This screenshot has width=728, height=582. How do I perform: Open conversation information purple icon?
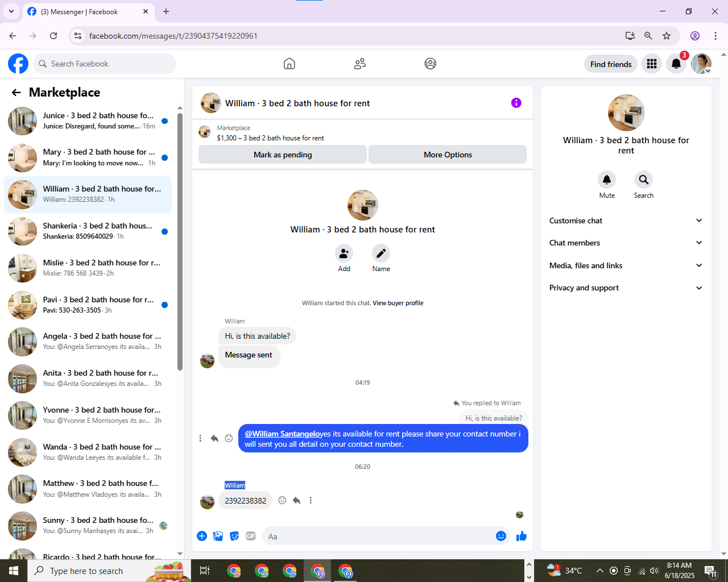[516, 103]
